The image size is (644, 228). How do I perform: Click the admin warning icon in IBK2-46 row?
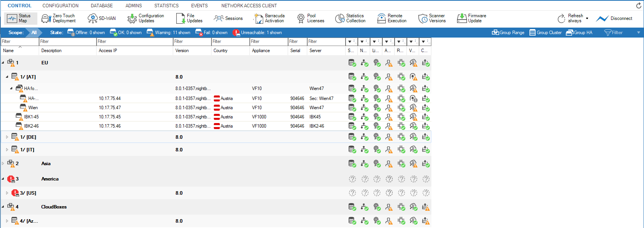point(389,126)
